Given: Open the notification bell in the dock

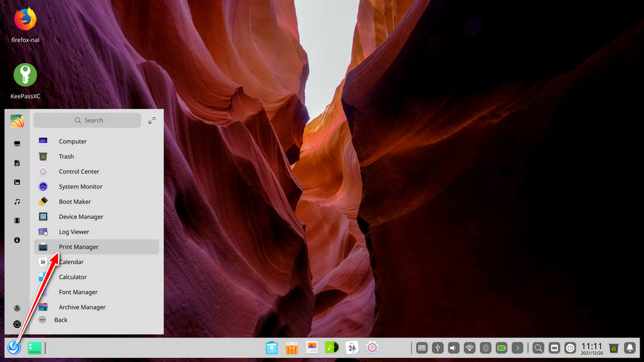Looking at the screenshot, I should [630, 348].
